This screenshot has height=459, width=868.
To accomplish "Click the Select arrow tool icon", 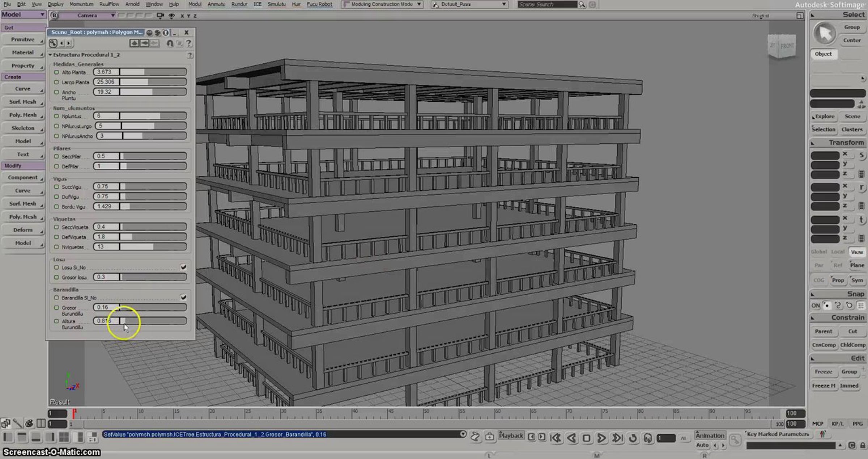I will [825, 34].
